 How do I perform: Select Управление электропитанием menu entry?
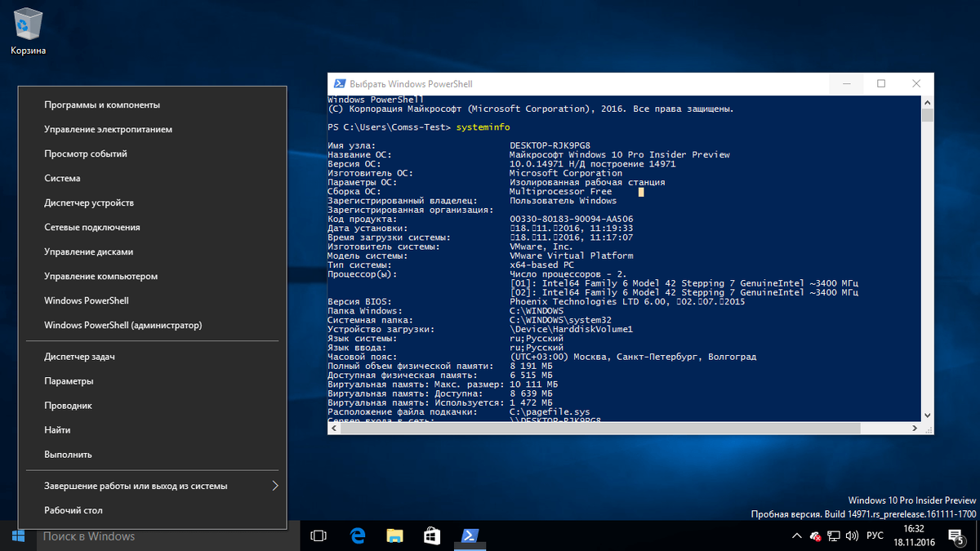tap(153, 129)
